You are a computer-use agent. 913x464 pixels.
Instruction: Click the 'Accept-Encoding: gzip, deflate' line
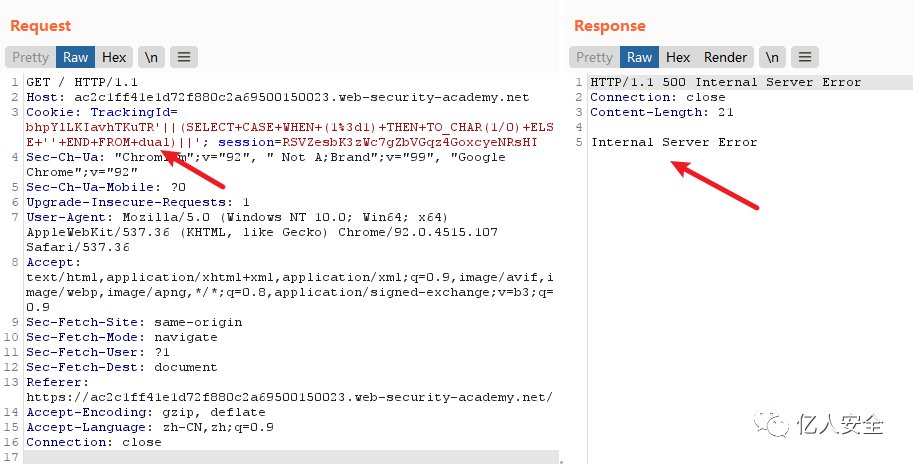point(146,412)
